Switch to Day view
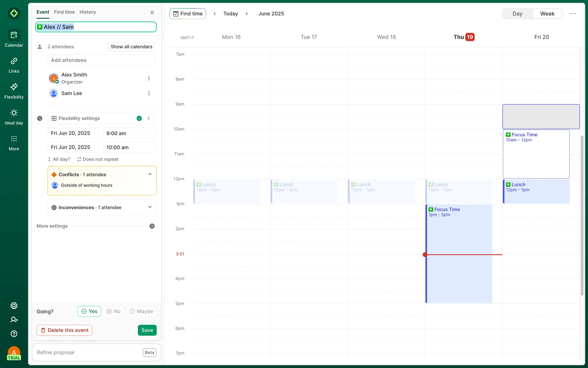 click(517, 13)
